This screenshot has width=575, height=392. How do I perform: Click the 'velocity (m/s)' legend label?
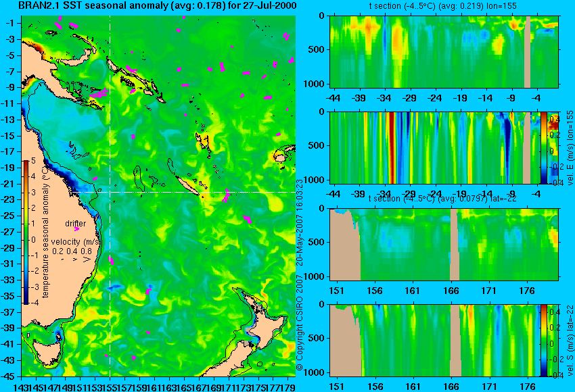[76, 242]
